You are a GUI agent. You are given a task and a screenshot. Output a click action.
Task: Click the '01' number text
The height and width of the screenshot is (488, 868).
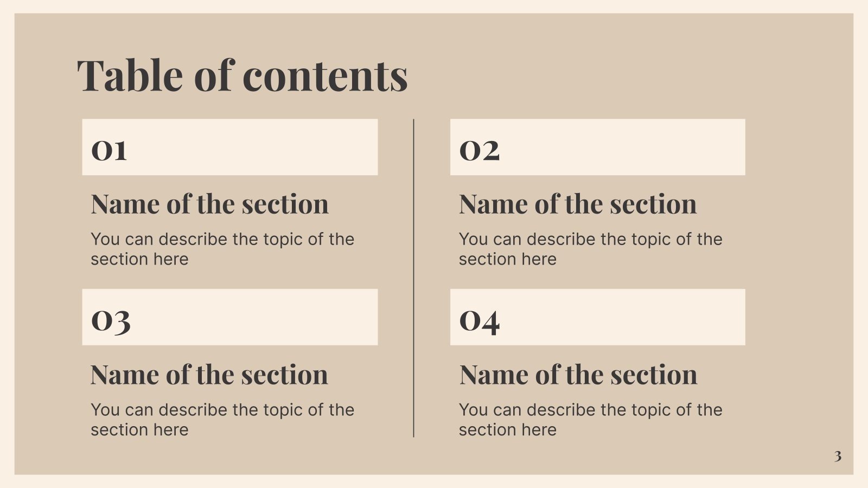pos(109,150)
